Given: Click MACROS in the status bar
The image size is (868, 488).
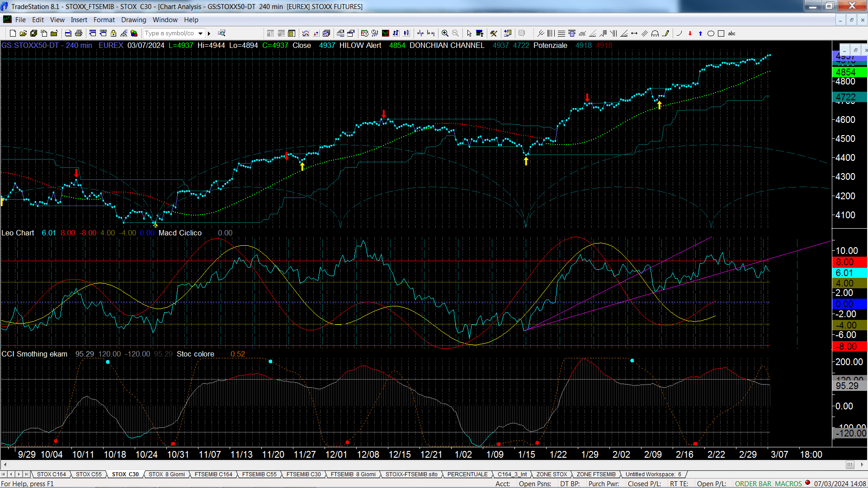Looking at the screenshot, I should pos(788,483).
